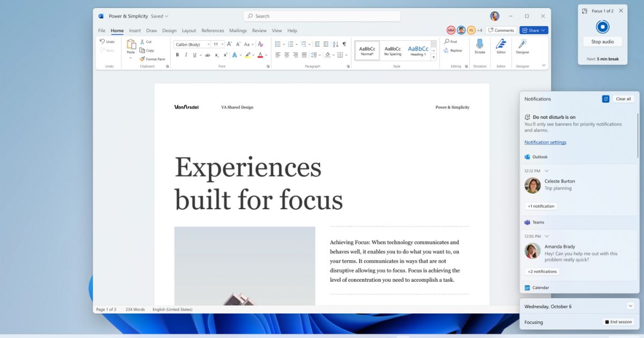This screenshot has width=644, height=338.
Task: Decrease font size with the smaller A icon
Action: pos(237,44)
